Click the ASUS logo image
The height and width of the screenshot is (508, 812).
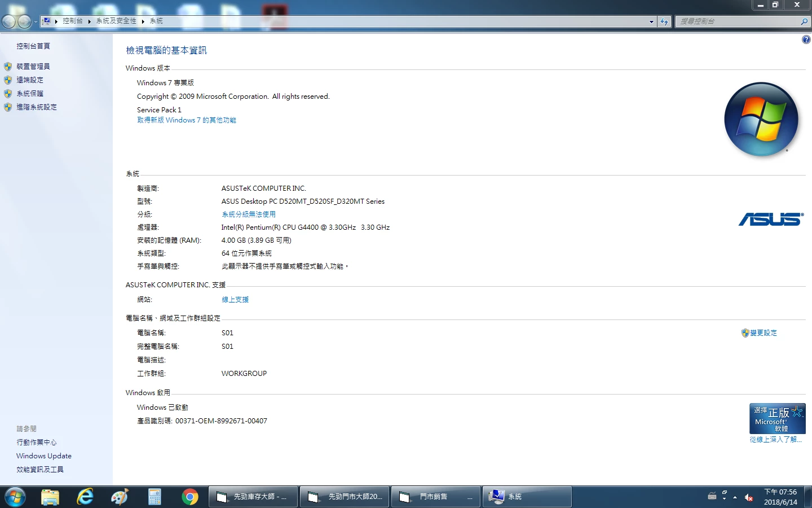pyautogui.click(x=771, y=219)
